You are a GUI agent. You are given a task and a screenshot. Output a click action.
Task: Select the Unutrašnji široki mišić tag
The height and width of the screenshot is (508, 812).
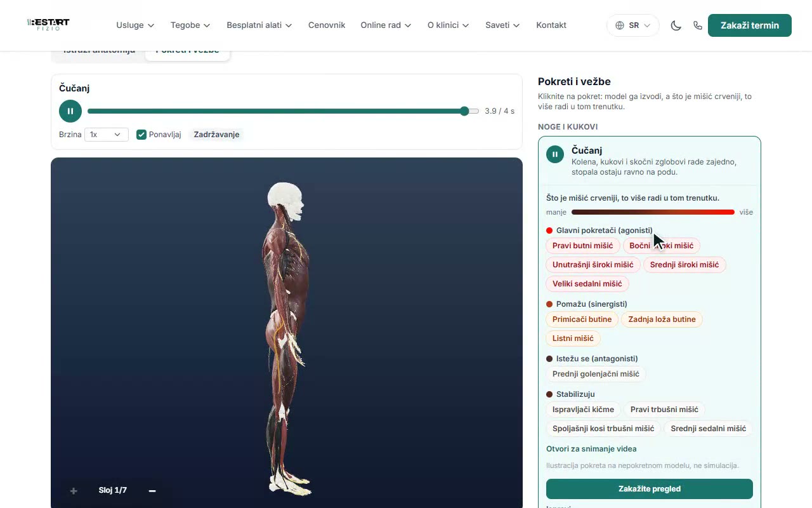click(x=593, y=265)
